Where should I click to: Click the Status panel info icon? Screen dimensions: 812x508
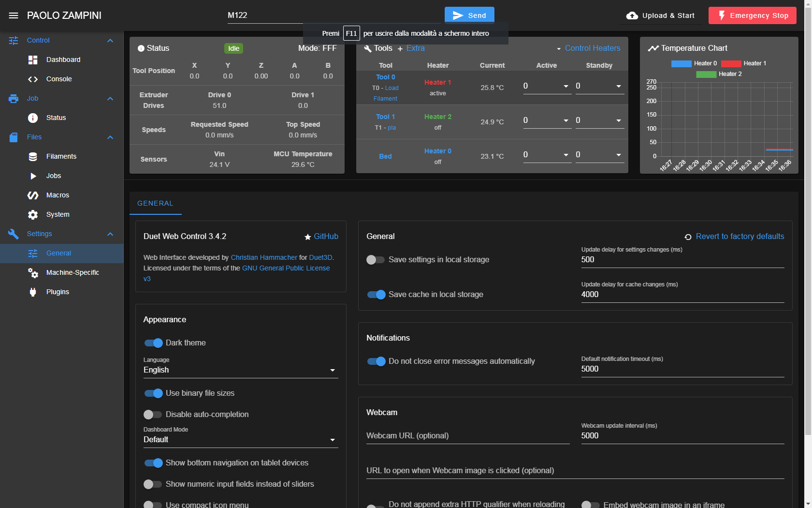141,48
